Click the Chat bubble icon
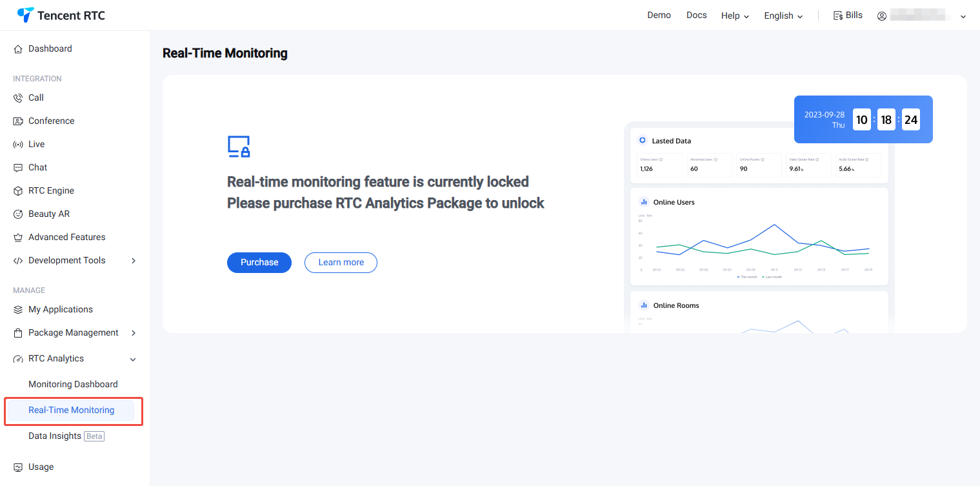Image resolution: width=980 pixels, height=486 pixels. pos(18,168)
